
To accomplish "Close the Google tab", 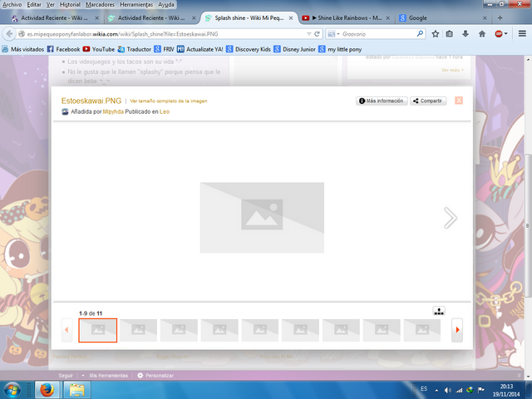I will 485,18.
